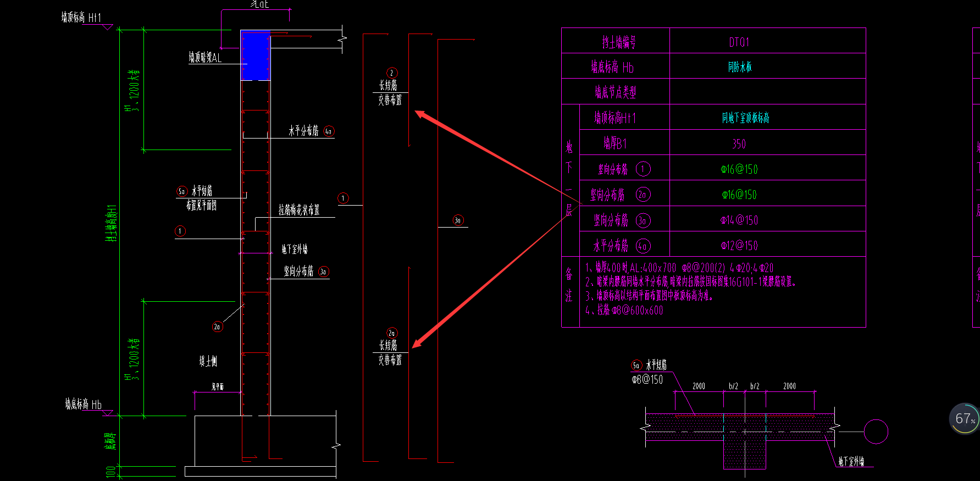Select the '填土侧' label
Image resolution: width=980 pixels, height=481 pixels.
point(208,361)
